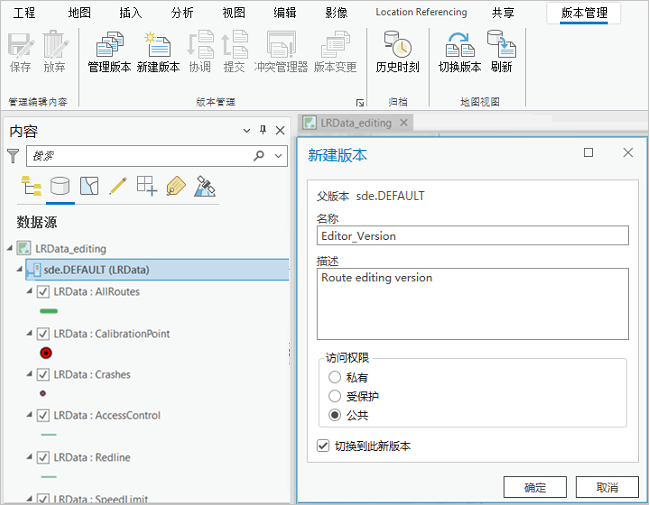Open the 历史时刻 archive tool
Viewport: 650px width, 505px height.
tap(397, 52)
